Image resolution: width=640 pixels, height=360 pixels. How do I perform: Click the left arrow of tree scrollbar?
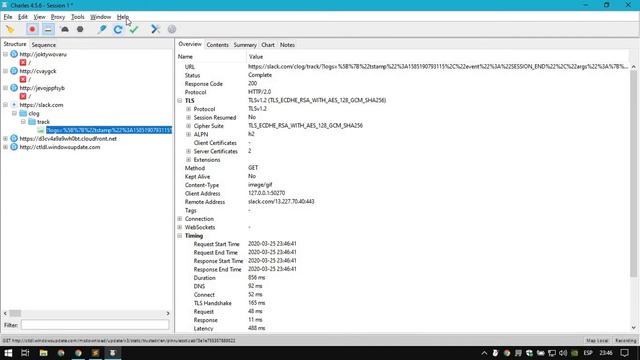pyautogui.click(x=5, y=313)
